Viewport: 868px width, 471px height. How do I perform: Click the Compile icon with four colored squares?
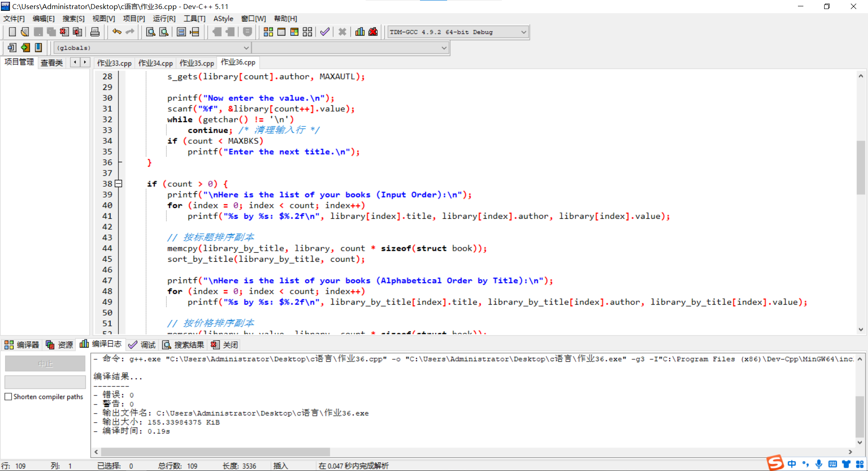click(x=268, y=32)
